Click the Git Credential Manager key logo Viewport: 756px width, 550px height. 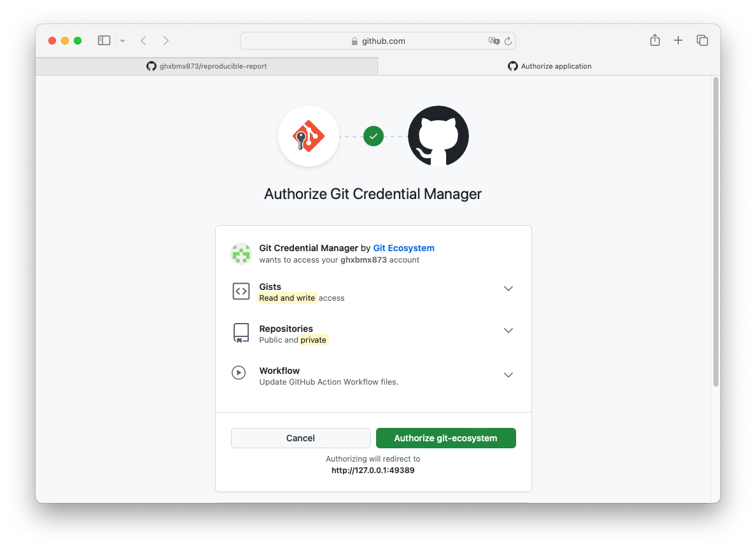click(x=309, y=136)
